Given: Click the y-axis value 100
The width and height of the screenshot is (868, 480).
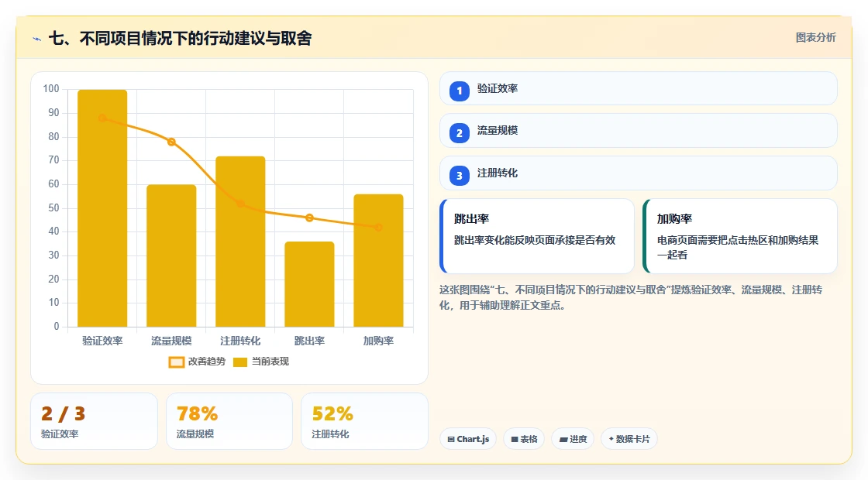Looking at the screenshot, I should [x=51, y=89].
